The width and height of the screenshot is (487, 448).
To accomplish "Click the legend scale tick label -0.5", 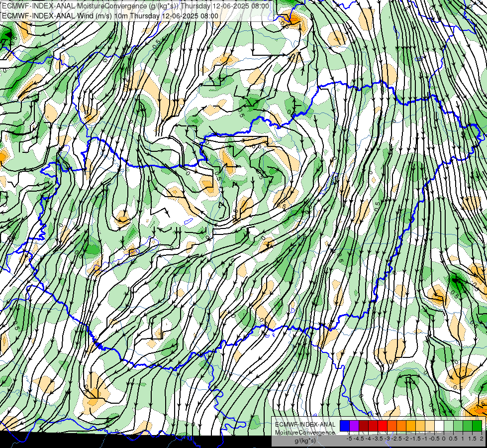I will point(434,439).
